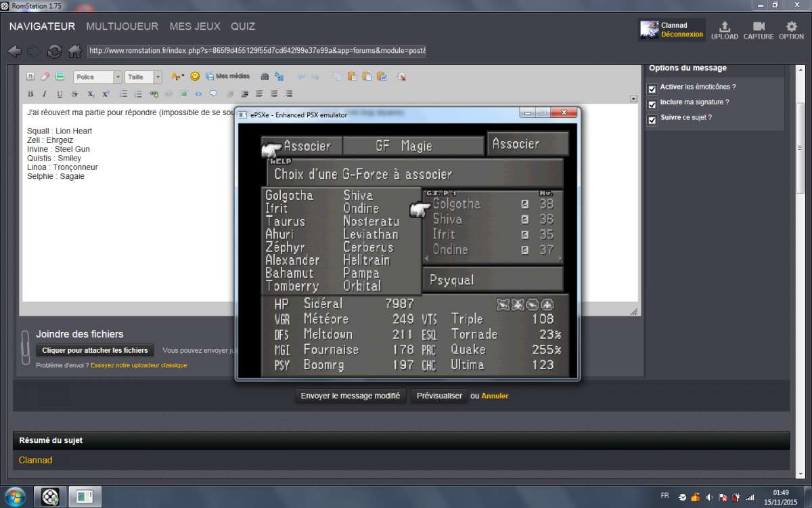Insert a smiley emoticon
This screenshot has height=508, width=812.
(195, 77)
